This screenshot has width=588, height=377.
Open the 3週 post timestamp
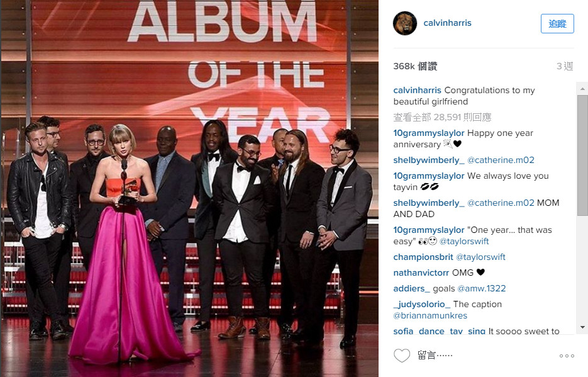pyautogui.click(x=565, y=66)
